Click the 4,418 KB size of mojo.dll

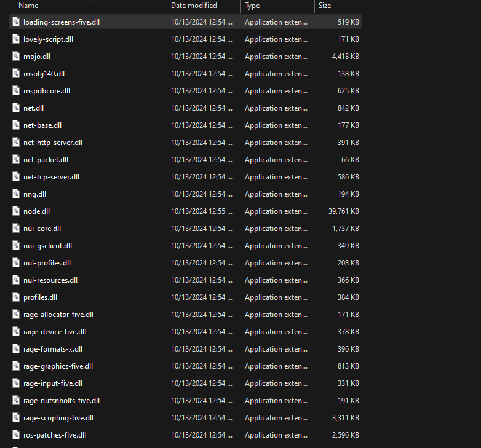[x=346, y=57]
